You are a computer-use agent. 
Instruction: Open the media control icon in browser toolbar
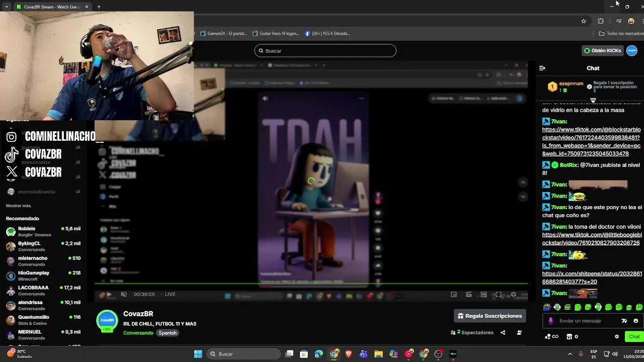pyautogui.click(x=619, y=21)
